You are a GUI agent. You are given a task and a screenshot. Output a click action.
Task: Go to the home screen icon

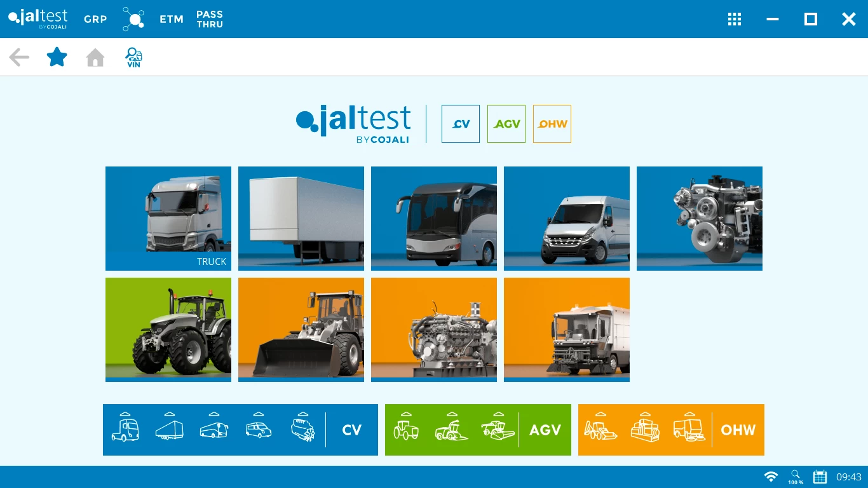click(95, 58)
